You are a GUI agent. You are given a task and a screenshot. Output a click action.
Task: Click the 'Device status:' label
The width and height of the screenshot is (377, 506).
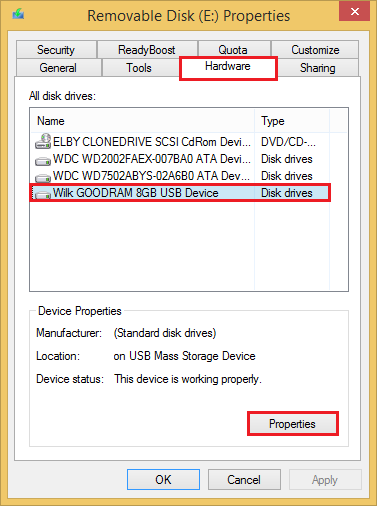[70, 379]
